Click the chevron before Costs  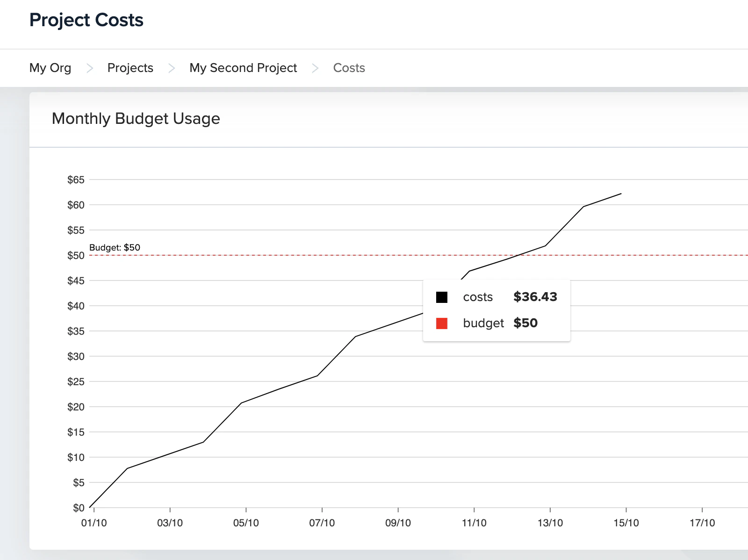pyautogui.click(x=316, y=68)
